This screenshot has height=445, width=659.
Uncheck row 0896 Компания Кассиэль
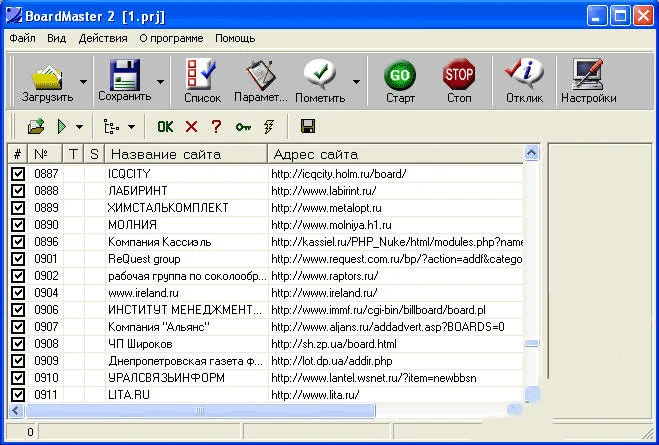(x=18, y=242)
